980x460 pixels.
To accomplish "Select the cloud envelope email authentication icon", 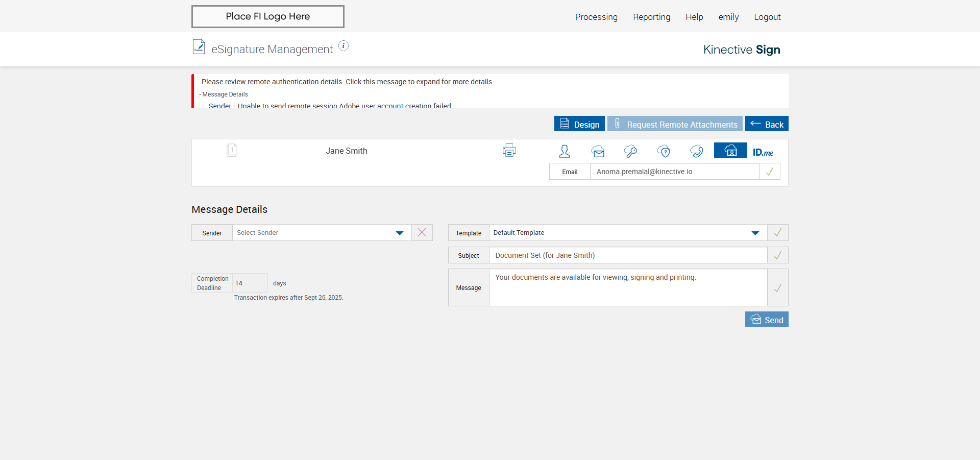I will 598,151.
